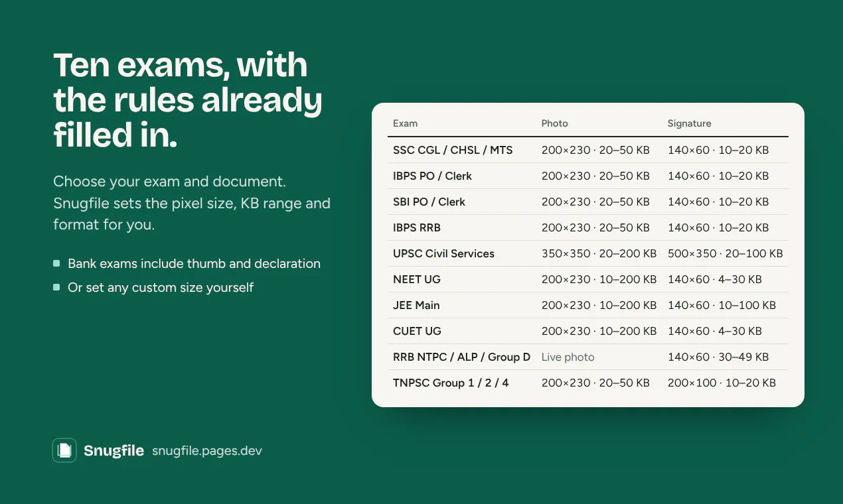Image resolution: width=843 pixels, height=504 pixels.
Task: Click JEE Main signature "140×60 · 10–100 KB"
Action: click(722, 305)
